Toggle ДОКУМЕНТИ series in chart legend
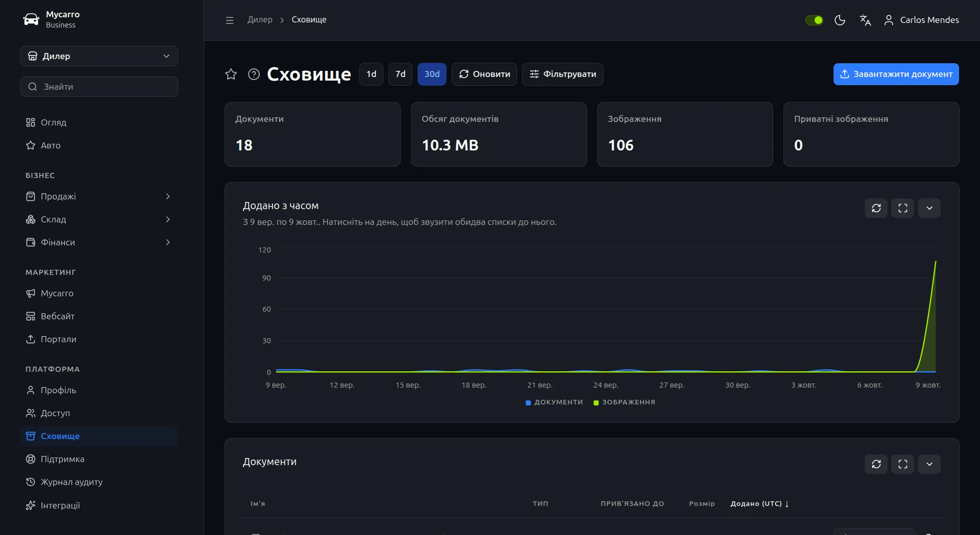This screenshot has width=980, height=535. [554, 402]
